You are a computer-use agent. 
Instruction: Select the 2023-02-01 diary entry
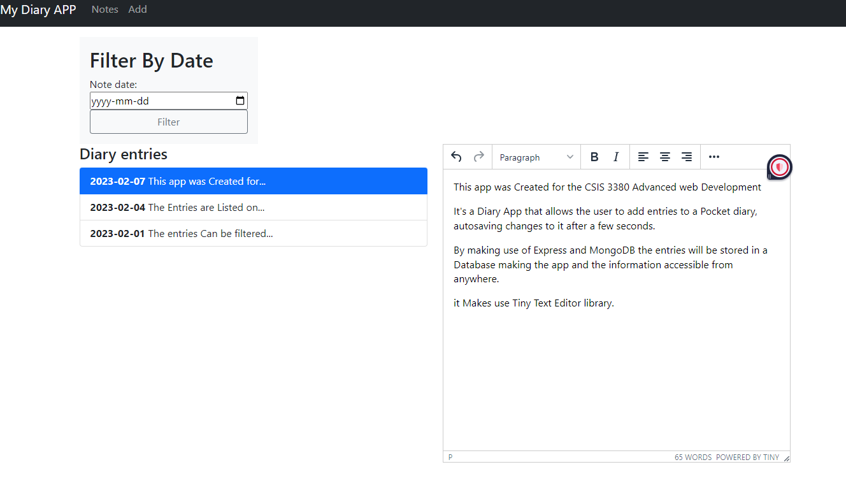pos(253,233)
